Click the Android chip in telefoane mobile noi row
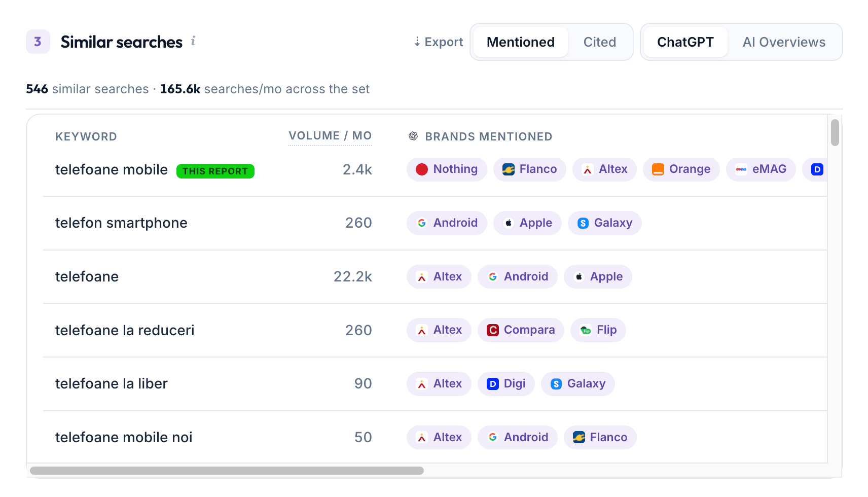The height and width of the screenshot is (497, 868). (x=517, y=438)
